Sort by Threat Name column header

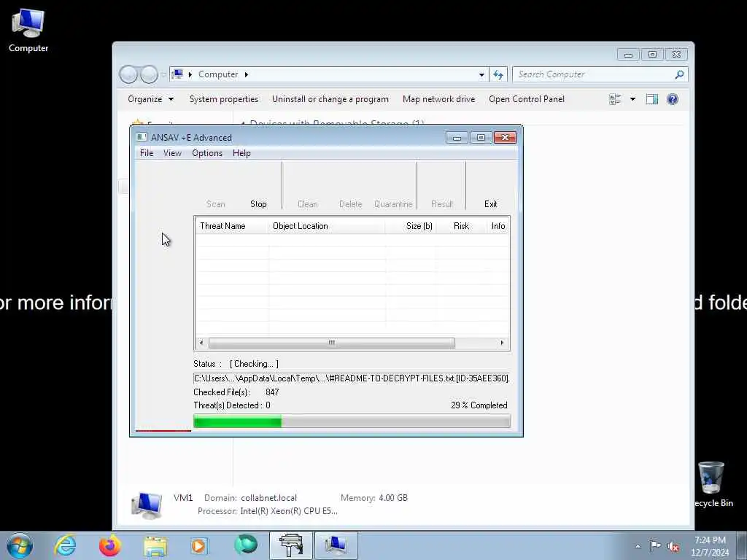pos(231,226)
